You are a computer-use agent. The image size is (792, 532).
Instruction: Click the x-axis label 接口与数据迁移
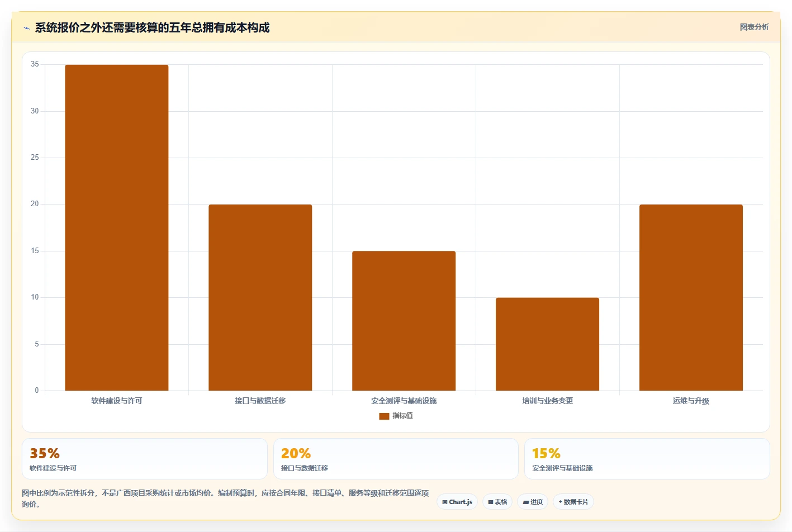(x=260, y=401)
